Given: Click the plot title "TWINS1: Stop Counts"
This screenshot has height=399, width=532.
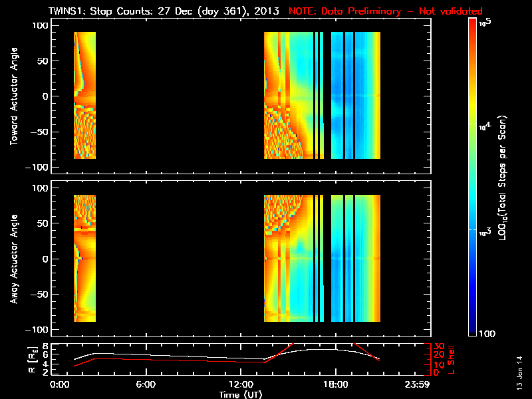Looking at the screenshot, I should pos(101,11).
